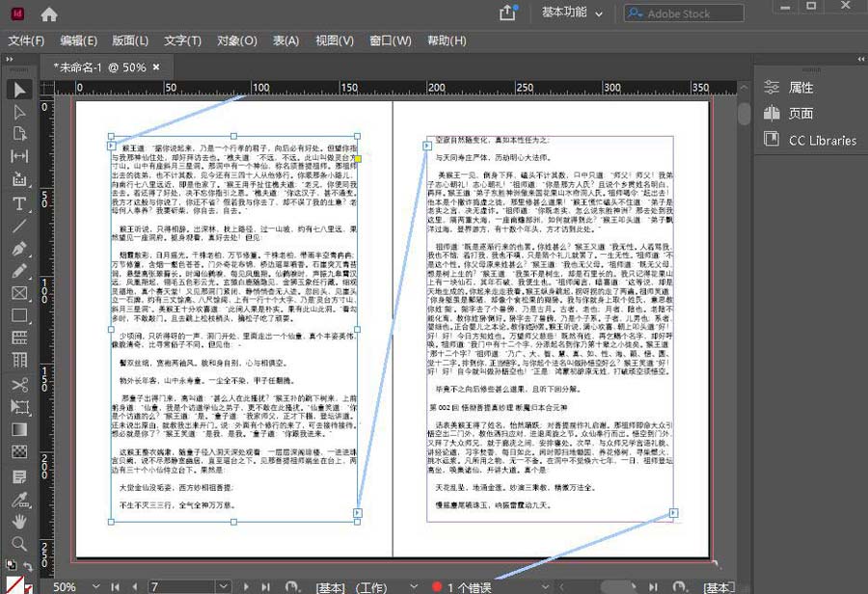Open the page number dropdown arrow

click(223, 587)
